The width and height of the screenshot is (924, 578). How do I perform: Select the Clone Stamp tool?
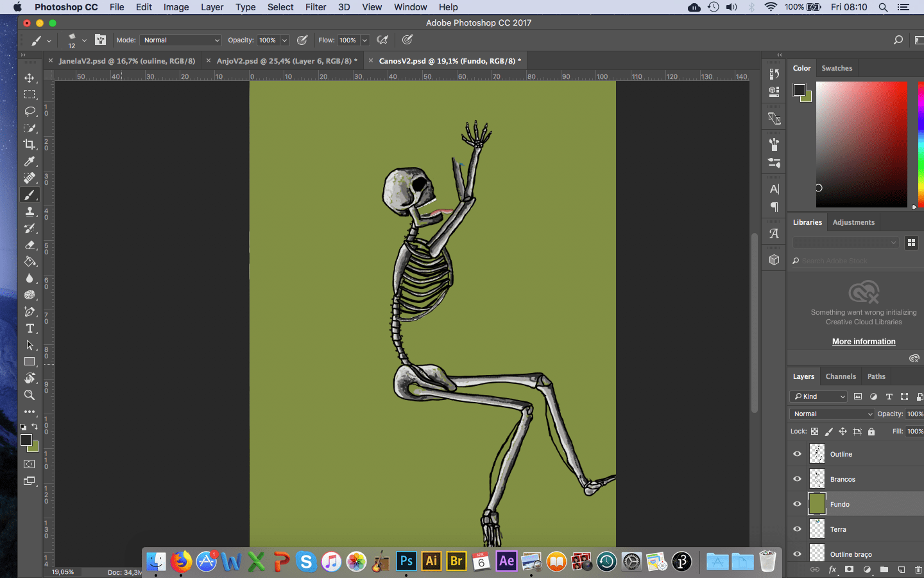[30, 211]
